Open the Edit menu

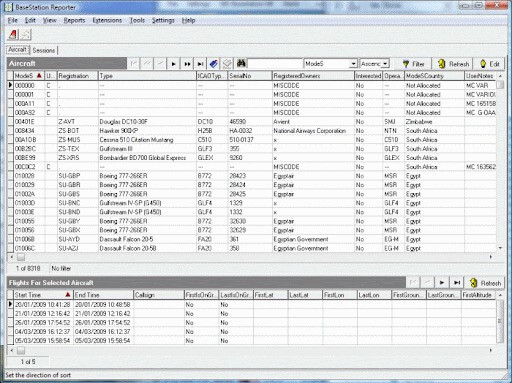coord(30,20)
